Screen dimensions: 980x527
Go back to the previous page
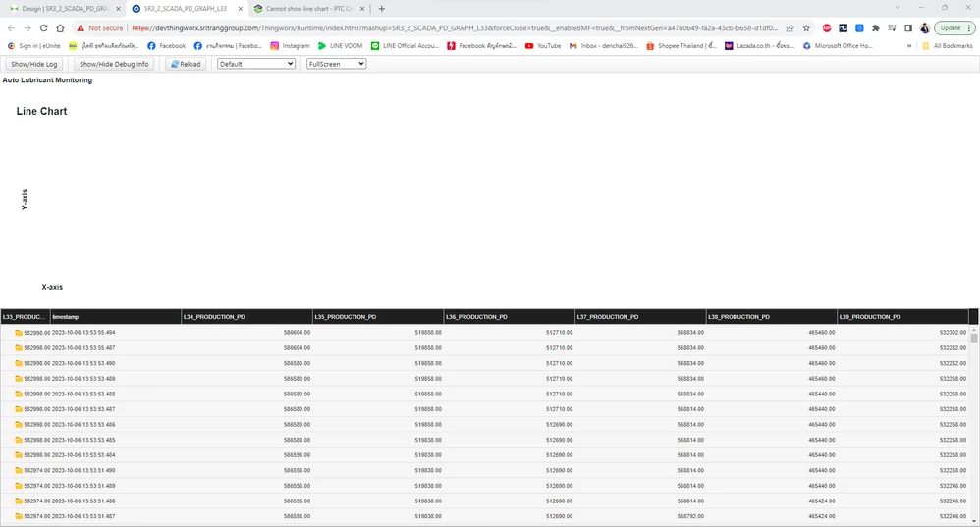(11, 28)
